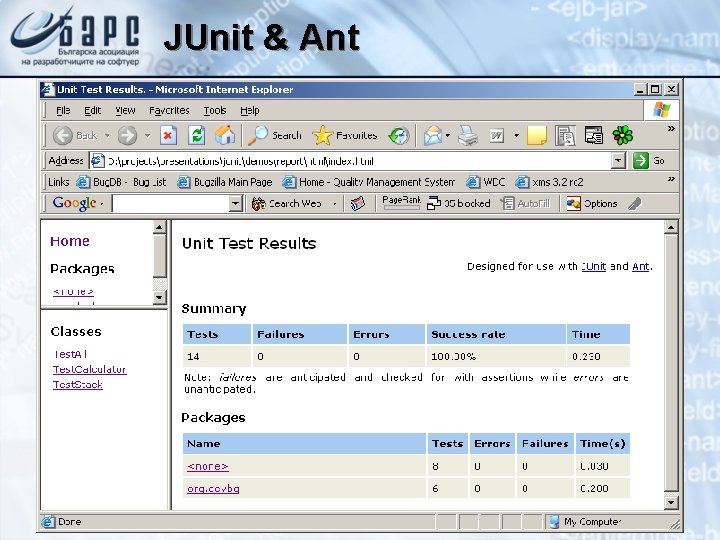Image resolution: width=720 pixels, height=540 pixels.
Task: Click the Google toolbar logo
Action: [x=74, y=203]
